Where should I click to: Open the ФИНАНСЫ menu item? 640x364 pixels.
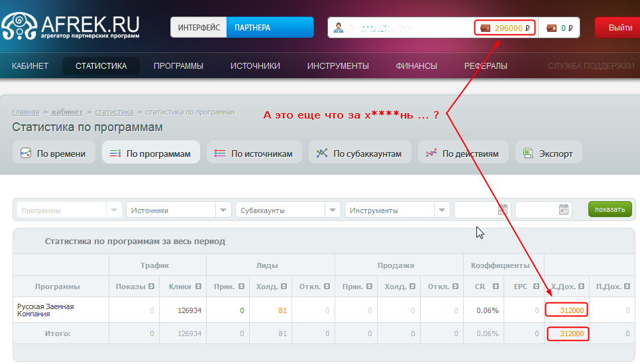(416, 66)
